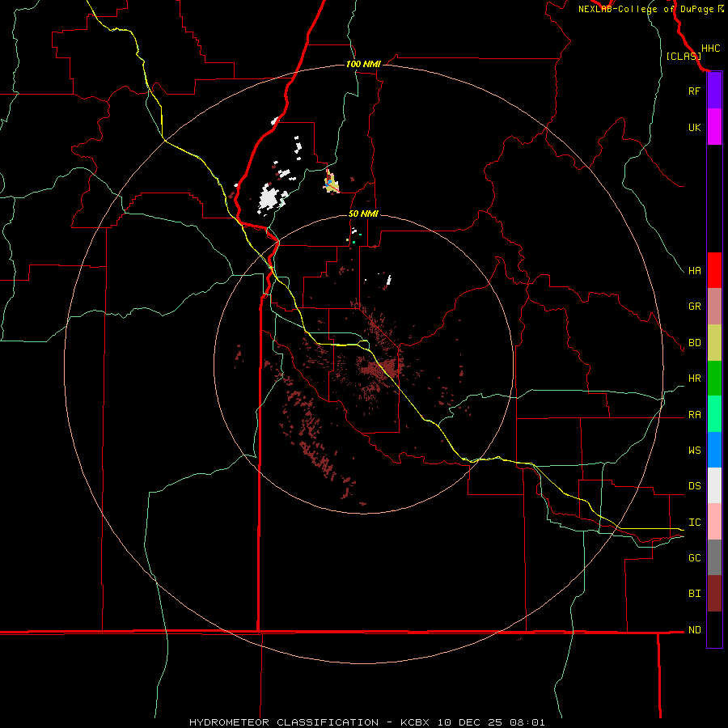Click the HA legend label text

(x=694, y=270)
